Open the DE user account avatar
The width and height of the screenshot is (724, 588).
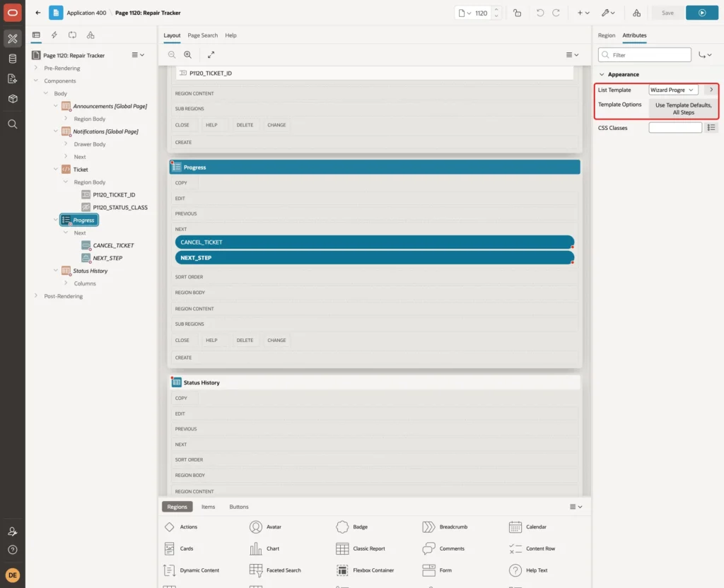[x=13, y=575]
